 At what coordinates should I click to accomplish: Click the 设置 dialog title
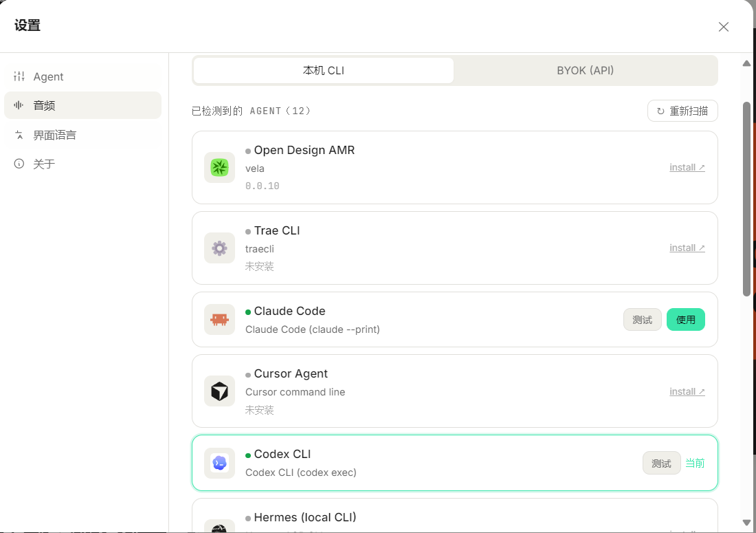tap(27, 25)
